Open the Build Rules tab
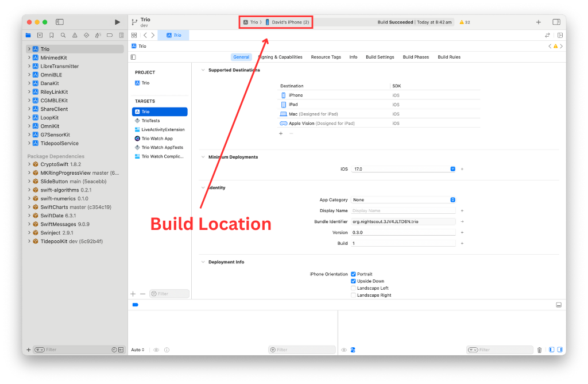Image resolution: width=588 pixels, height=384 pixels. click(449, 57)
